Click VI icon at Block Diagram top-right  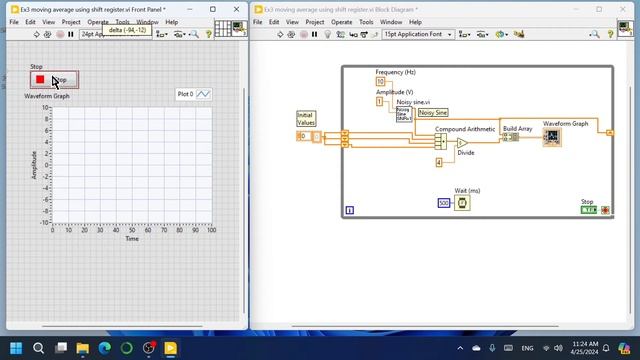625,29
